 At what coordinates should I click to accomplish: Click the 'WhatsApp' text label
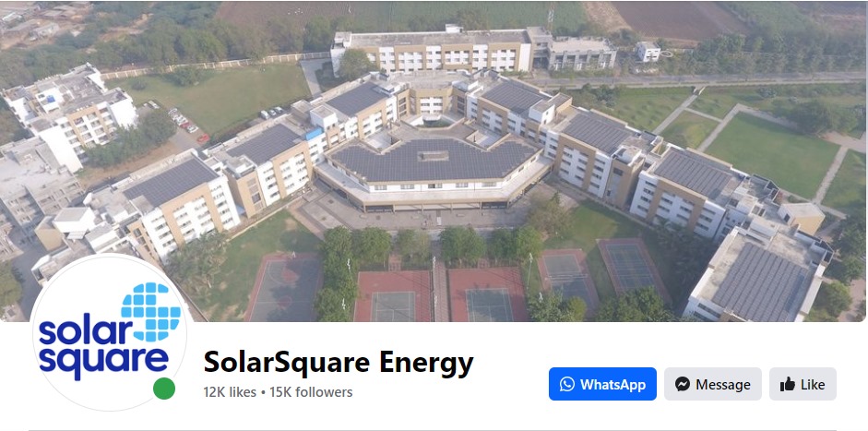pos(612,385)
